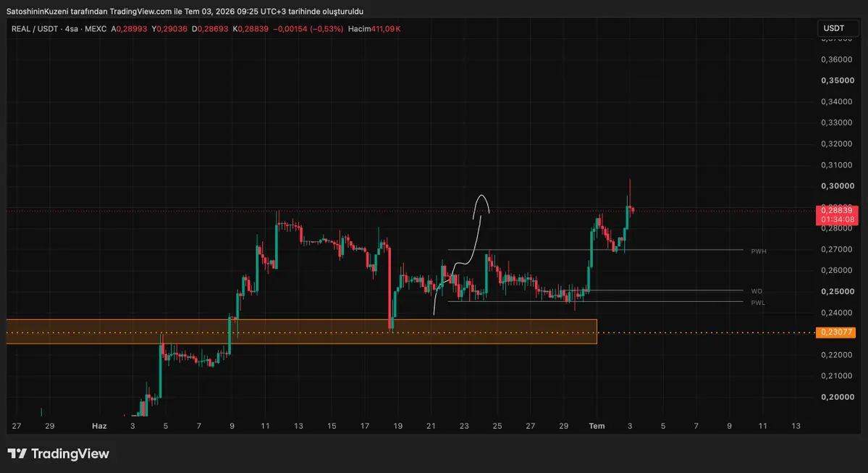Click the REAL / USDT symbol title
Screen dimensions: 868x473
34,29
